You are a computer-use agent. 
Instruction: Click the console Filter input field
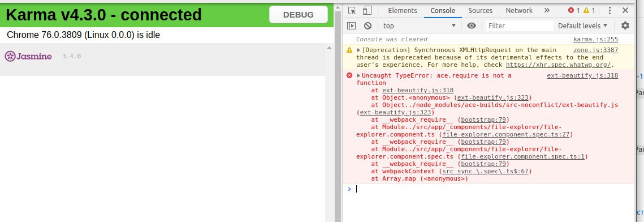(x=520, y=25)
